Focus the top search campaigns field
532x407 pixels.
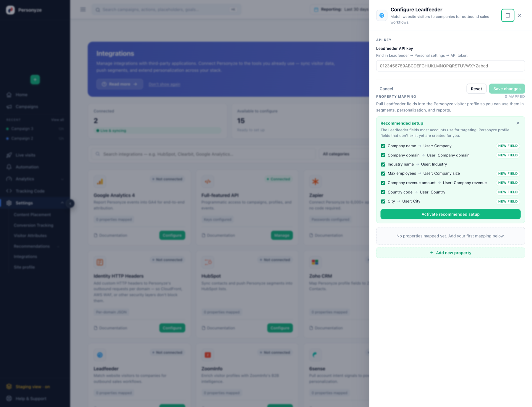click(166, 9)
